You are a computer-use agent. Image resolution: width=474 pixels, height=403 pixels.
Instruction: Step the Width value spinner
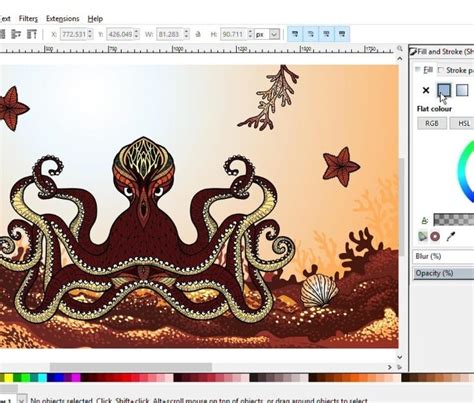[186, 34]
